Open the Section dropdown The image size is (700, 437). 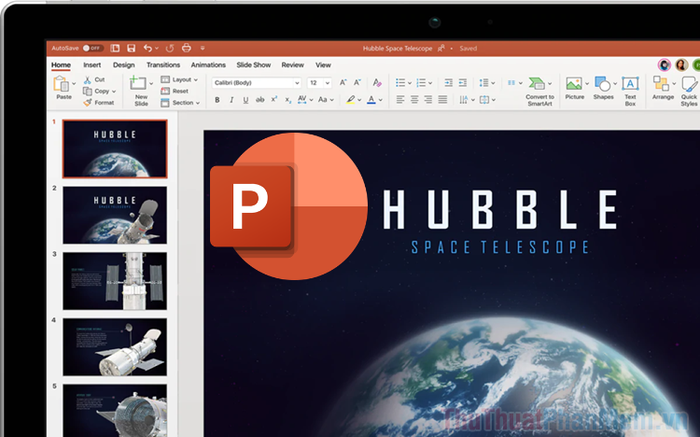coord(180,103)
